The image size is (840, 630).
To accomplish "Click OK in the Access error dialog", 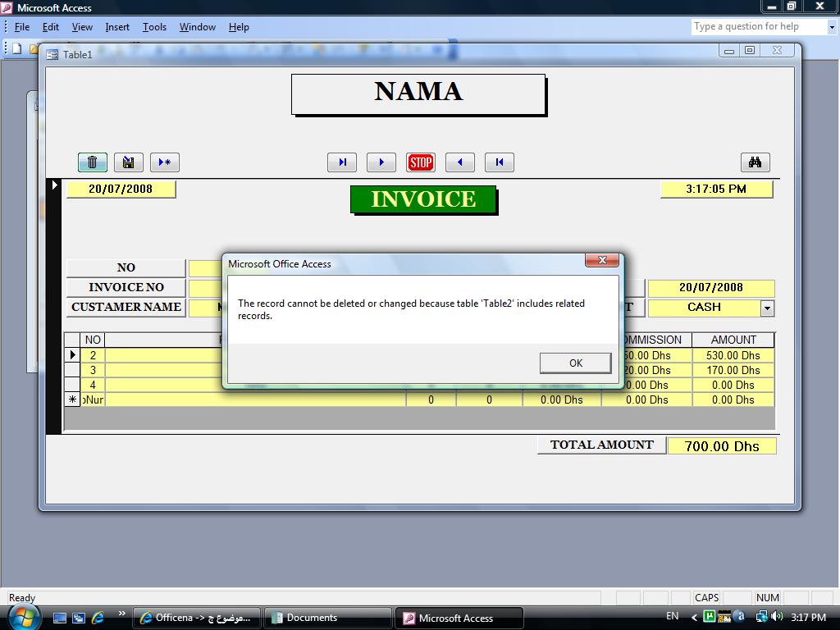I will [575, 363].
